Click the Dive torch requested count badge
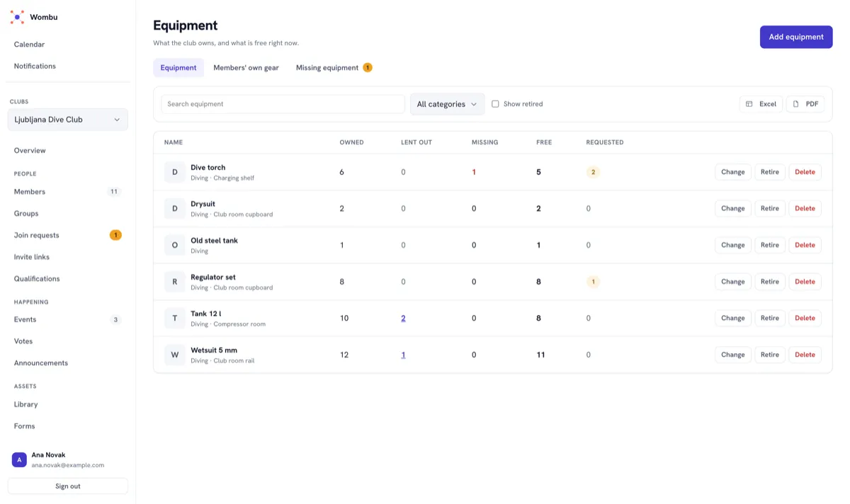 593,172
